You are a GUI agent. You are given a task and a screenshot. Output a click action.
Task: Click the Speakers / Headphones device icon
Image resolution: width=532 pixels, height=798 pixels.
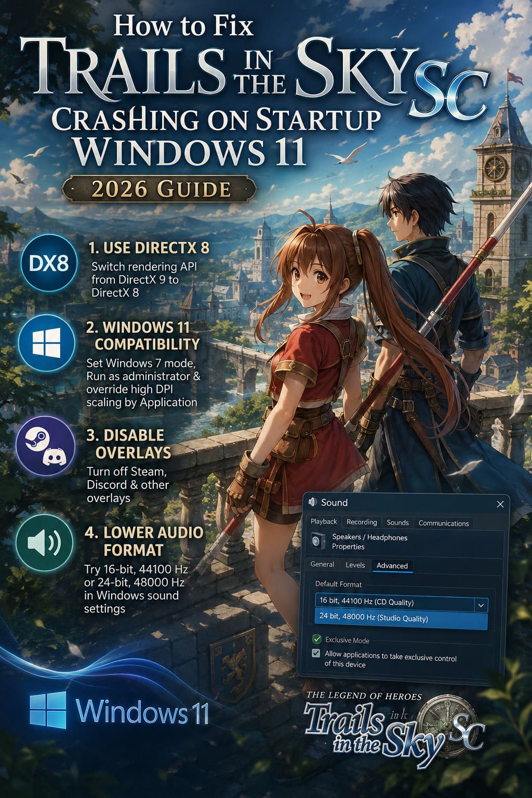[x=318, y=541]
